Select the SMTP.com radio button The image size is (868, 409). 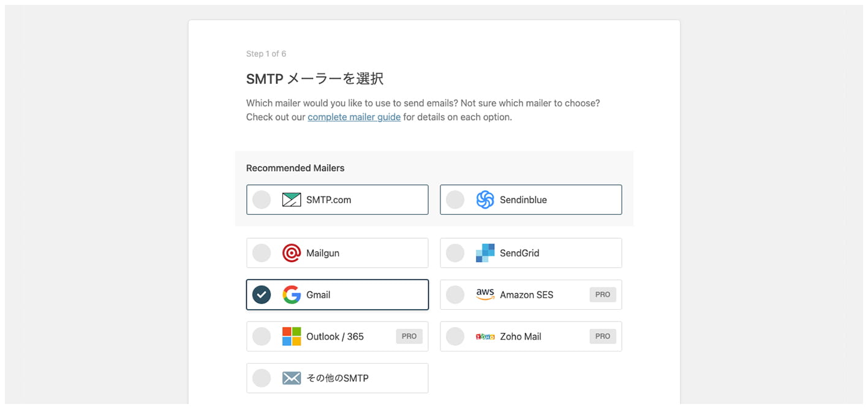262,200
